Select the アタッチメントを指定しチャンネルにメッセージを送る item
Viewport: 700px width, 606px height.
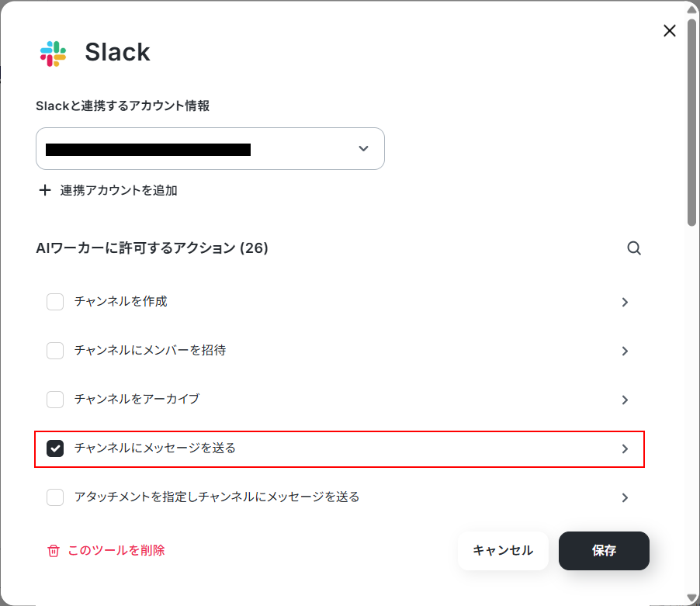click(217, 497)
